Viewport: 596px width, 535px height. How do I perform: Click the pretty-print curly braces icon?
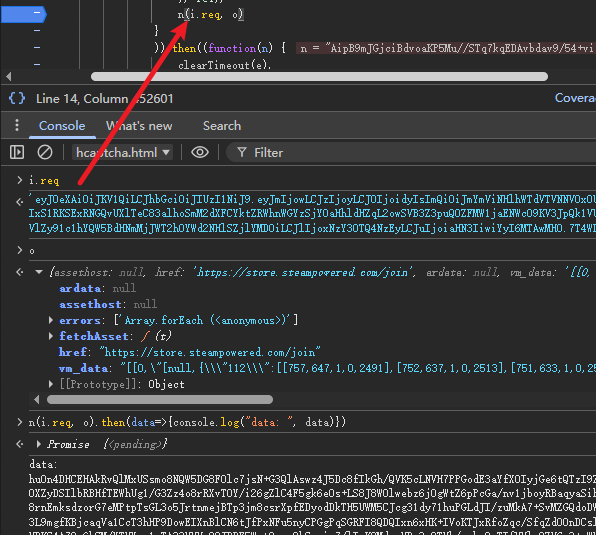tap(17, 98)
